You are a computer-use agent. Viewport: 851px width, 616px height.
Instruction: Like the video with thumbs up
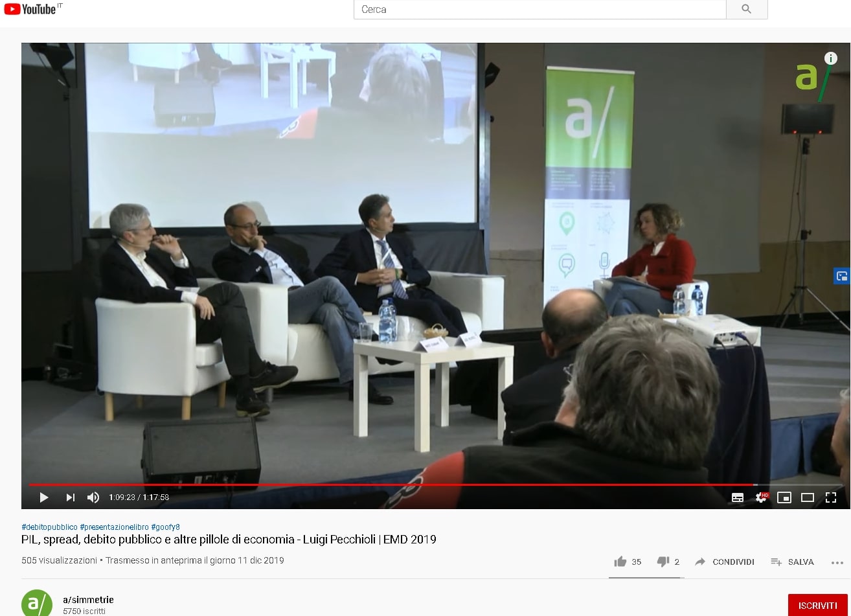[x=628, y=562]
